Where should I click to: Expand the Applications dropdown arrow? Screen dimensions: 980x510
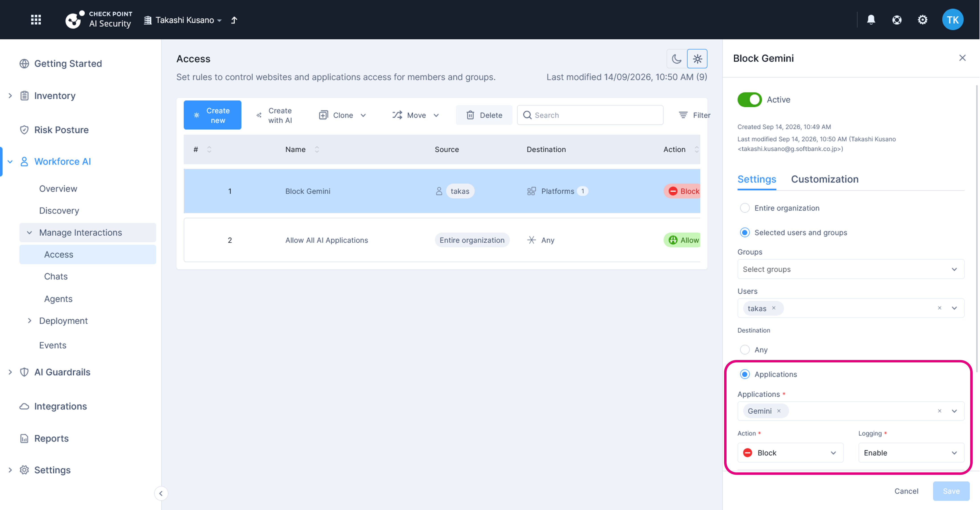click(954, 411)
